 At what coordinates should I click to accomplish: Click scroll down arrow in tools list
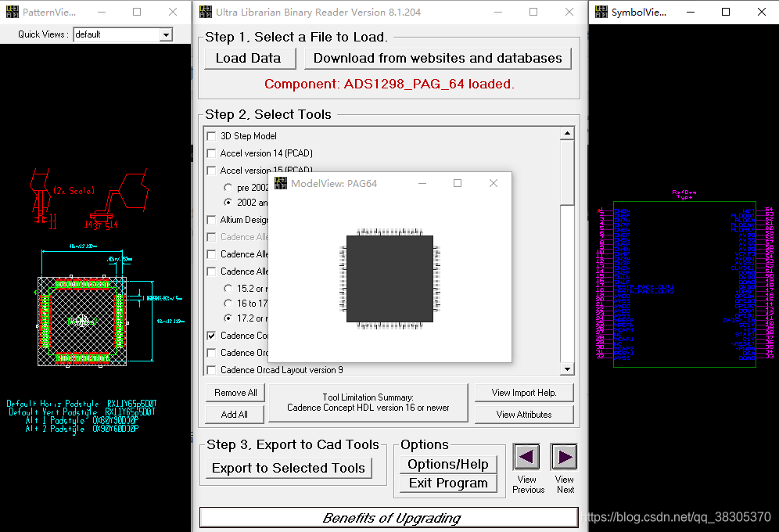(567, 369)
